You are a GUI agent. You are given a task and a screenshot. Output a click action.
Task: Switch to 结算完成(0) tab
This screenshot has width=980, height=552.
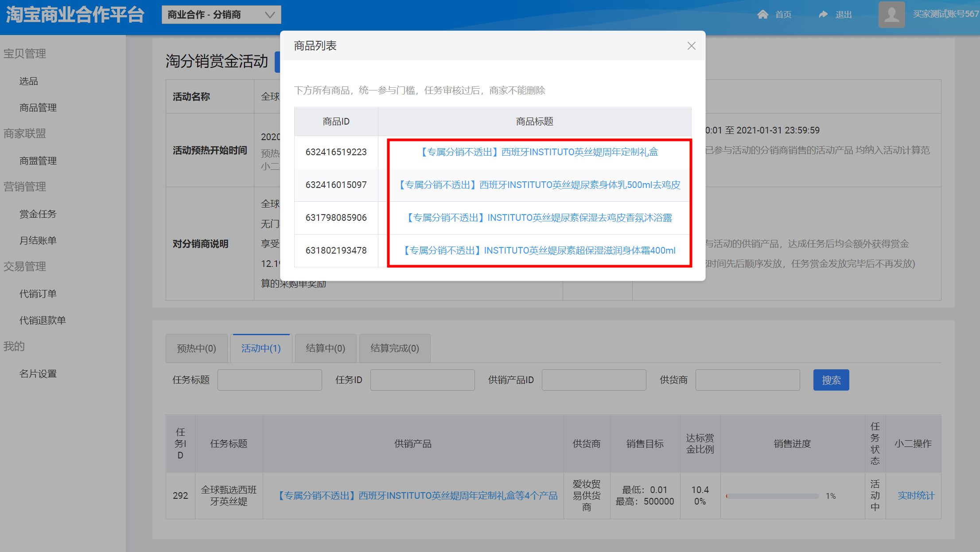(395, 348)
